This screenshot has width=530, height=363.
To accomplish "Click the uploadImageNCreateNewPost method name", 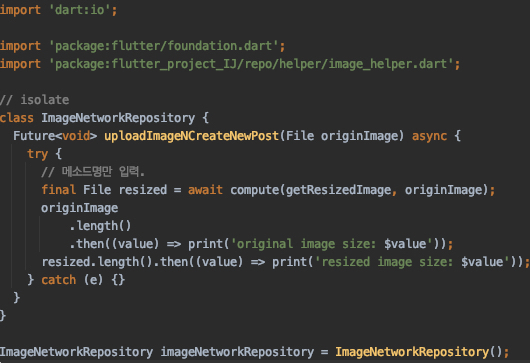I will coord(191,136).
